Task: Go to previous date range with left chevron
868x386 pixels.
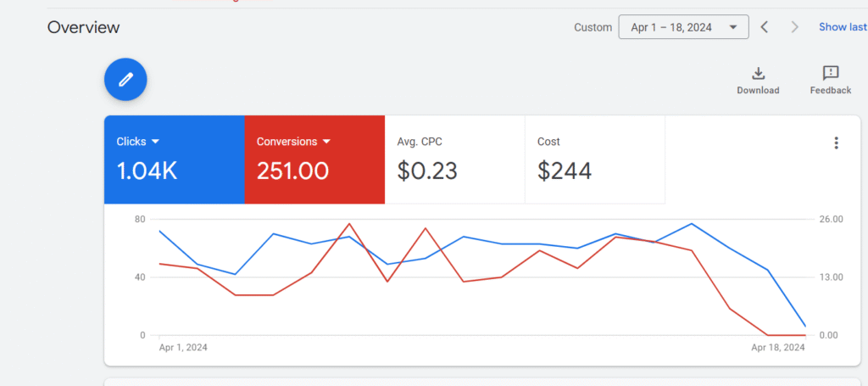Action: pos(764,27)
